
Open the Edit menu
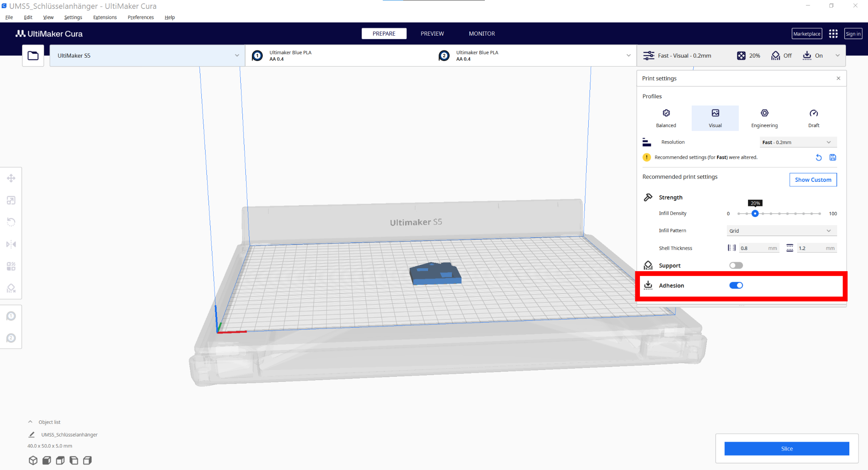click(28, 17)
